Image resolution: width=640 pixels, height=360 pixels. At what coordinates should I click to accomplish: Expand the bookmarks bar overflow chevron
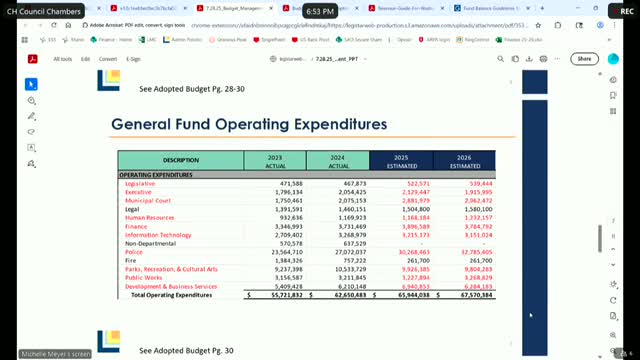609,40
